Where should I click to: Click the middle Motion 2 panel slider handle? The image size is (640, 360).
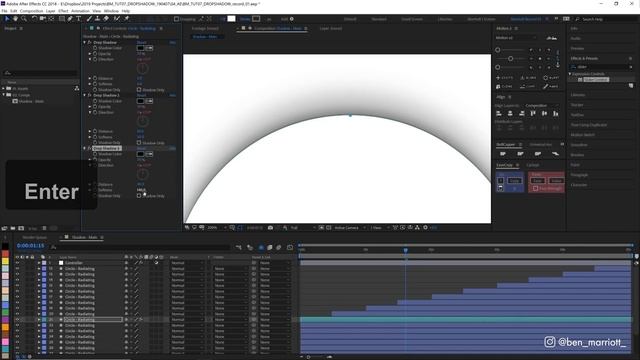511,58
